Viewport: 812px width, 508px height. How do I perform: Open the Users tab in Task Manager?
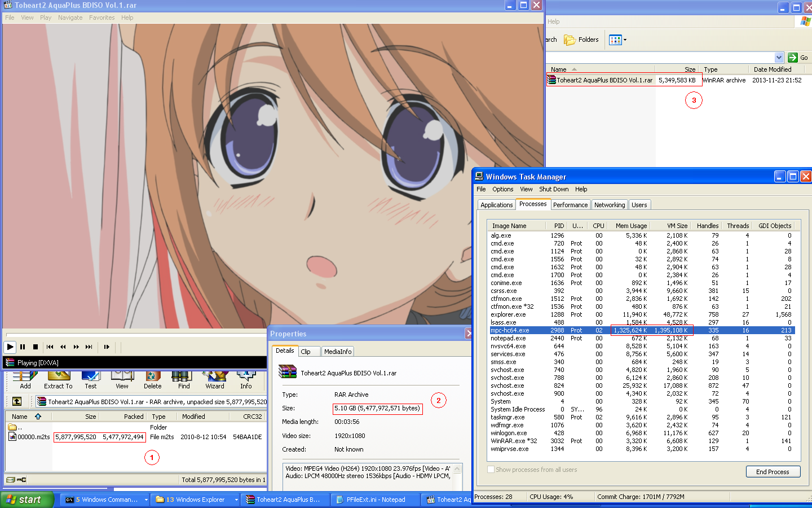639,205
